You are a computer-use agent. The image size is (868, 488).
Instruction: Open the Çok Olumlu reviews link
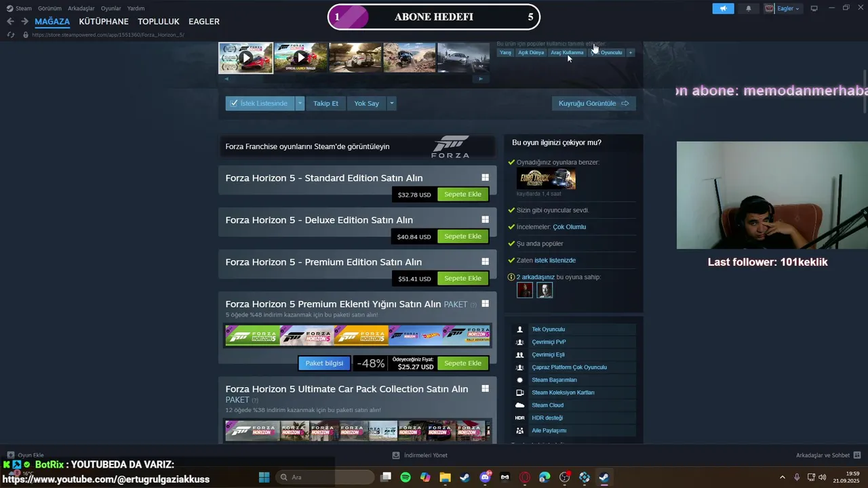[569, 227]
